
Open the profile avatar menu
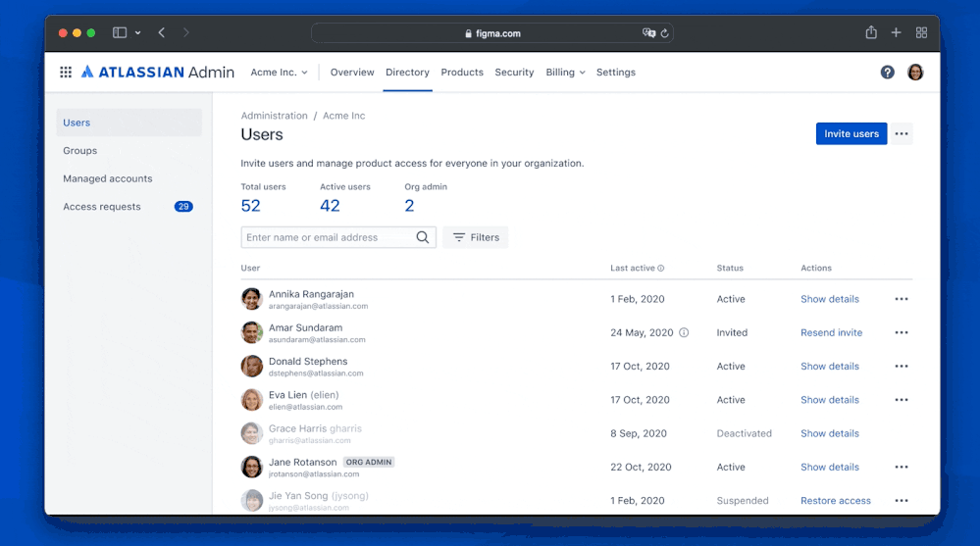915,72
